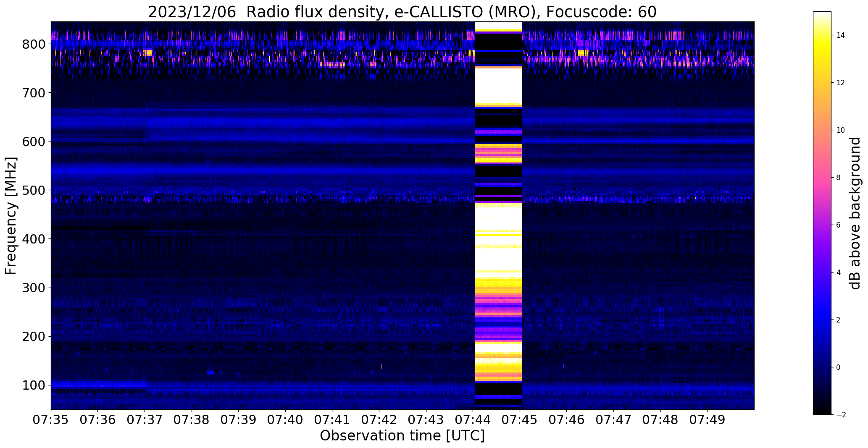Click the colorbar tick label 14

pyautogui.click(x=841, y=35)
